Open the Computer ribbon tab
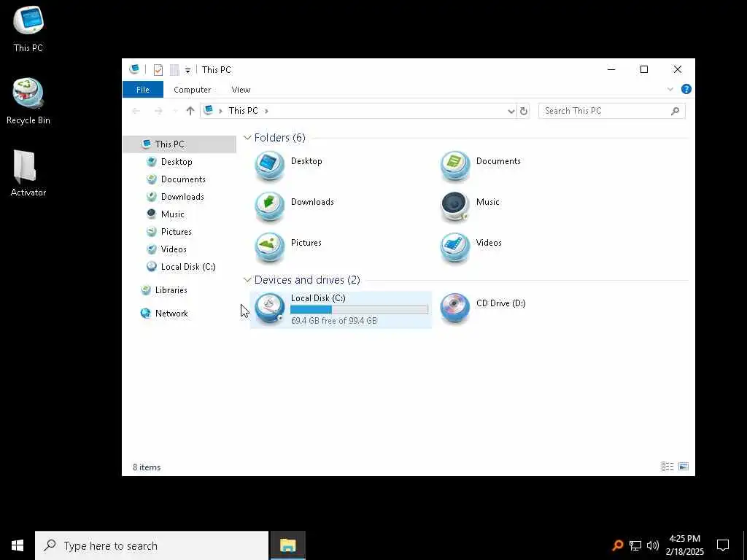The width and height of the screenshot is (747, 560). point(193,90)
